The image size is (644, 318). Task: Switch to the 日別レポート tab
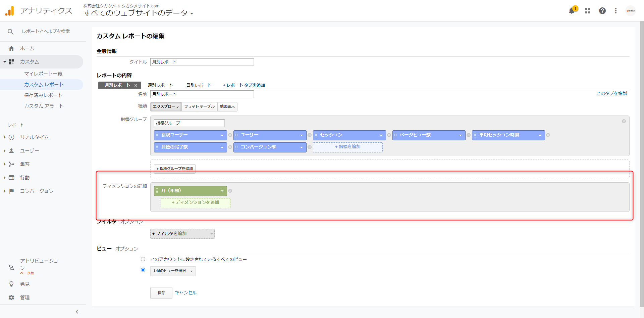point(199,85)
